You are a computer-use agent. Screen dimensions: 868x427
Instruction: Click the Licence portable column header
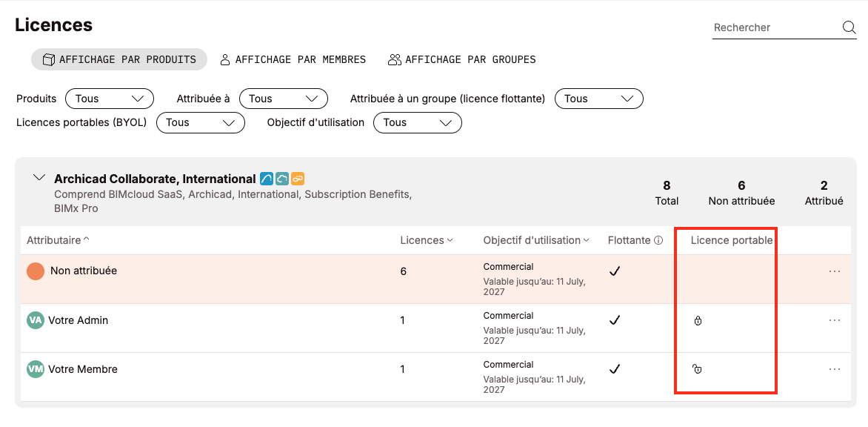(732, 240)
